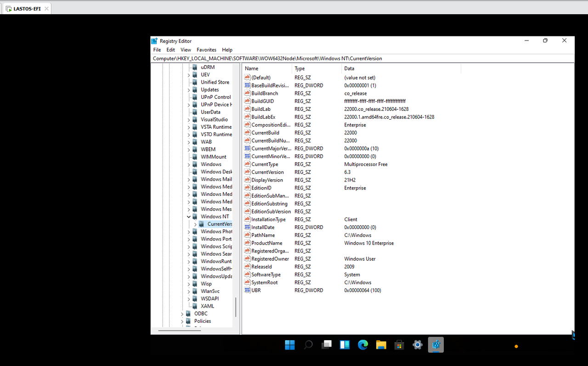Open the Help menu
This screenshot has height=366, width=588.
pos(227,50)
